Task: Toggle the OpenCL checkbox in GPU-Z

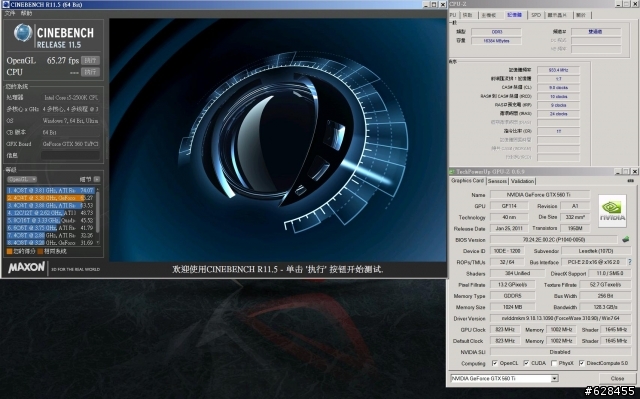Action: (x=495, y=363)
